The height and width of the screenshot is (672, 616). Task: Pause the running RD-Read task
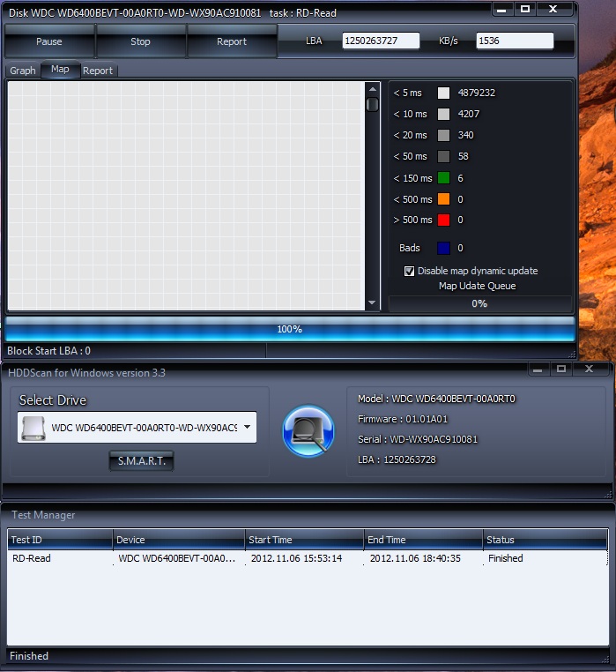click(48, 41)
